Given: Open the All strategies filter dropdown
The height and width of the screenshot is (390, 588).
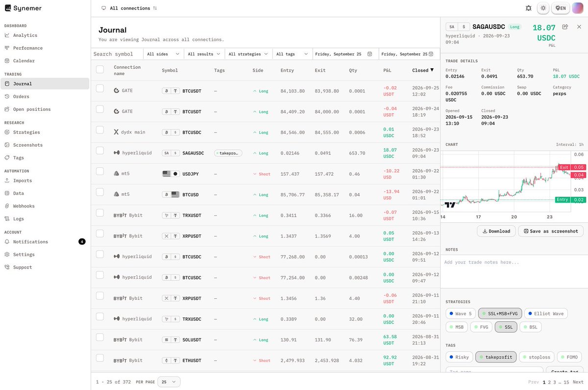Looking at the screenshot, I should pos(248,54).
